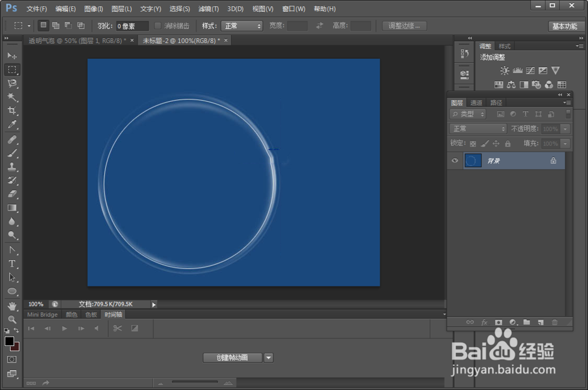Select the Lasso tool
The width and height of the screenshot is (588, 390).
click(12, 84)
